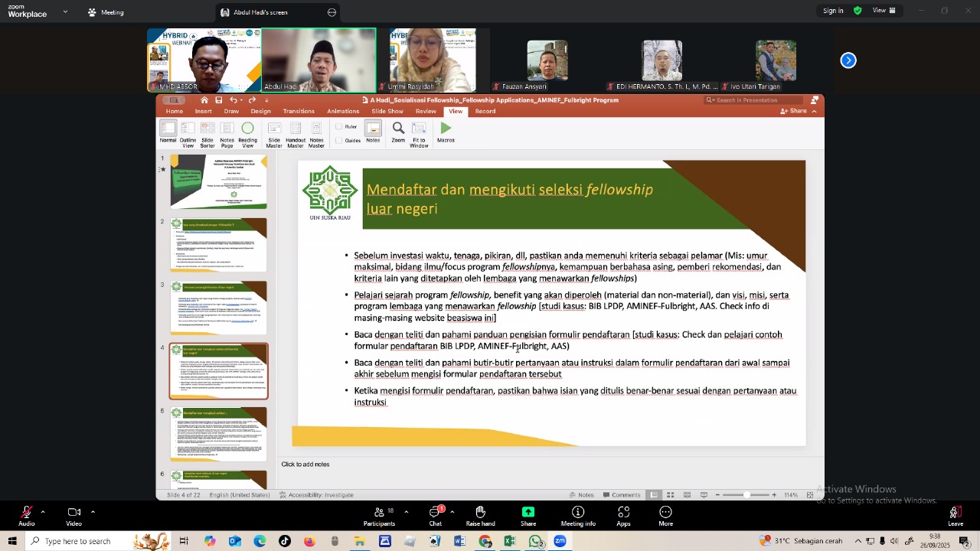Open the Apps icon in Zoom toolbar
Image resolution: width=980 pixels, height=551 pixels.
pyautogui.click(x=623, y=513)
